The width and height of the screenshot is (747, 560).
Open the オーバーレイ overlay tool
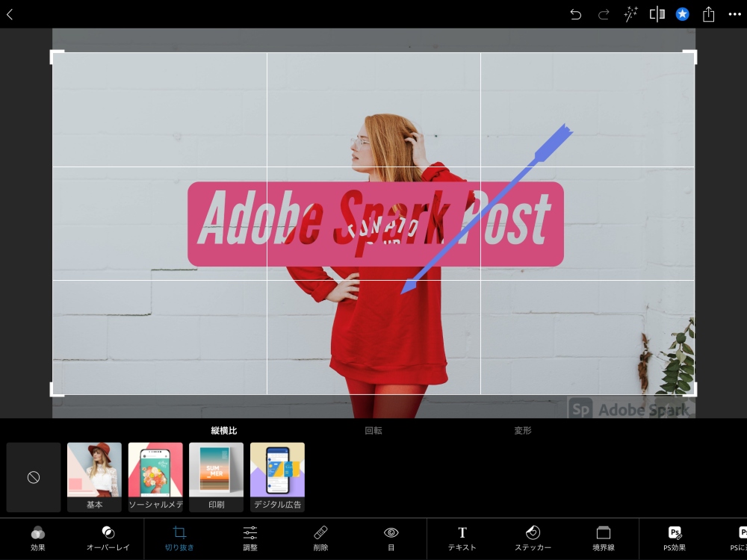coord(108,538)
